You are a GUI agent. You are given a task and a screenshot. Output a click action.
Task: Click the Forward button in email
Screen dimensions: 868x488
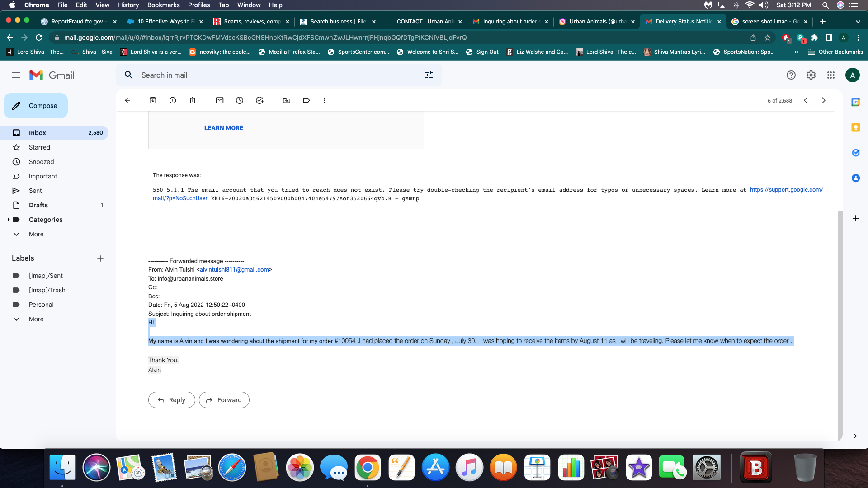tap(224, 399)
